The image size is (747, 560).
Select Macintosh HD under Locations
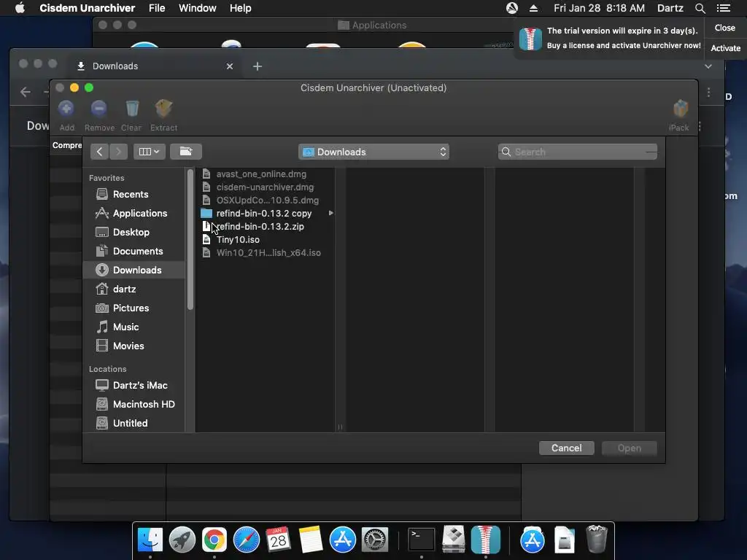[134, 404]
